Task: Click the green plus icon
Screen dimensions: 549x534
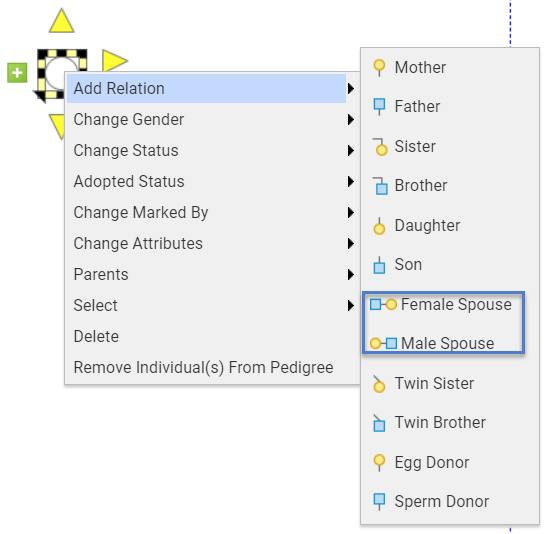Action: pos(17,73)
